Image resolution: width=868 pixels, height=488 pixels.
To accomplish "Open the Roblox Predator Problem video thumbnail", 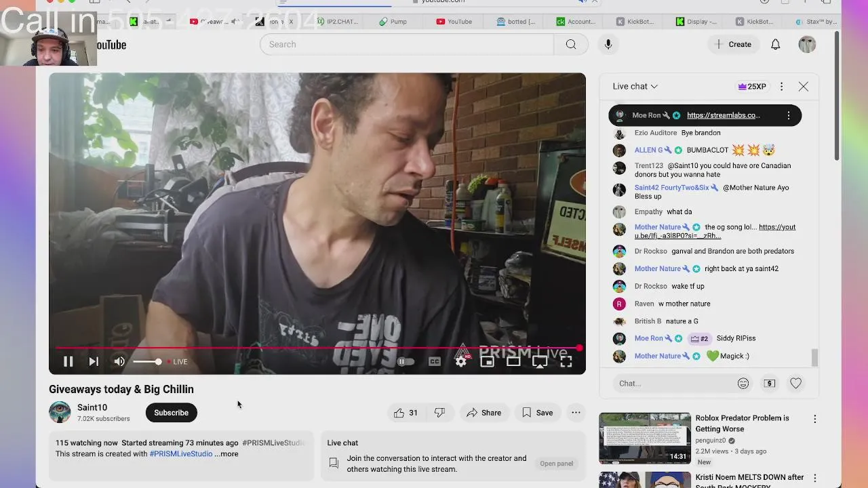I will (x=645, y=438).
